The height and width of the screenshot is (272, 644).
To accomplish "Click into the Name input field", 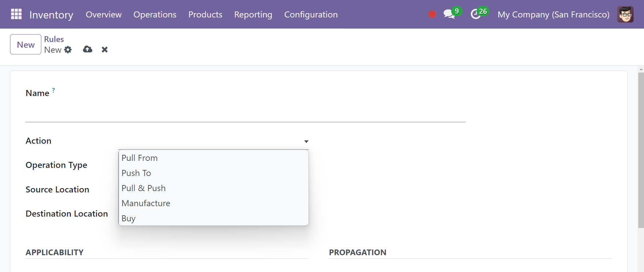I will pos(245,112).
